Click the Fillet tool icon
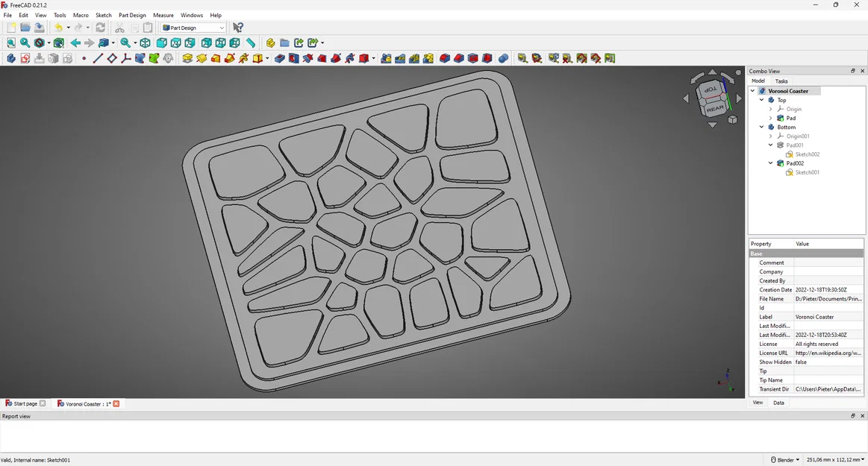Viewport: 868px width, 466px height. (445, 58)
